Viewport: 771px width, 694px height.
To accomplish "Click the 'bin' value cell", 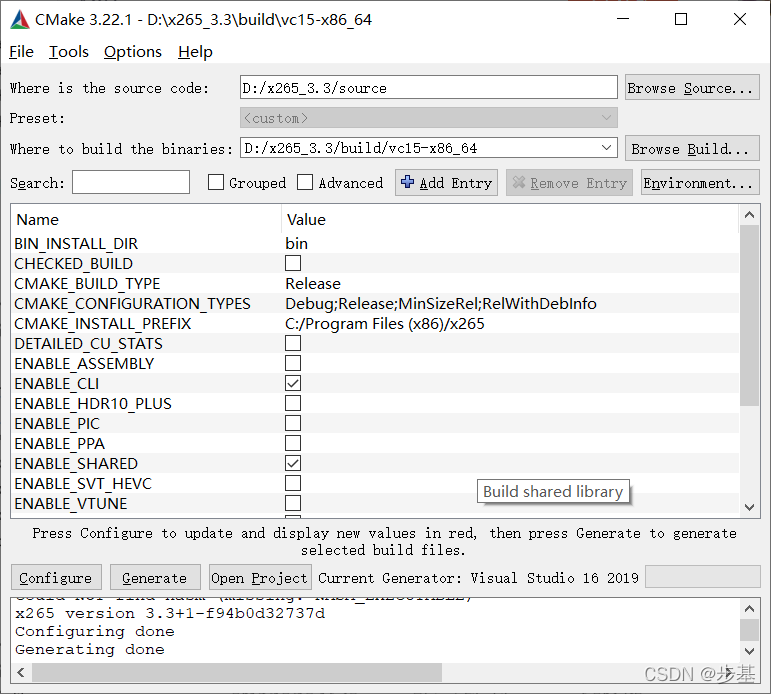I will (x=297, y=243).
